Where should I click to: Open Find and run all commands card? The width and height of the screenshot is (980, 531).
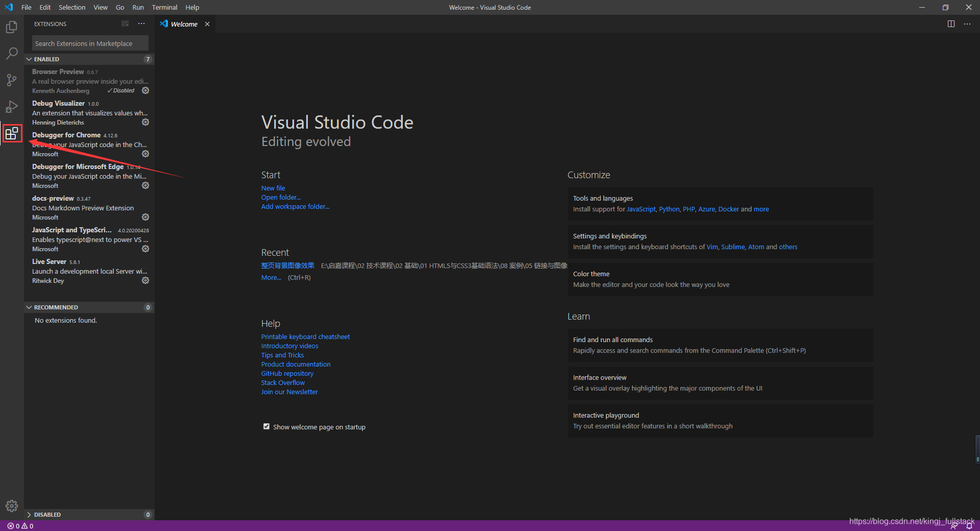720,345
